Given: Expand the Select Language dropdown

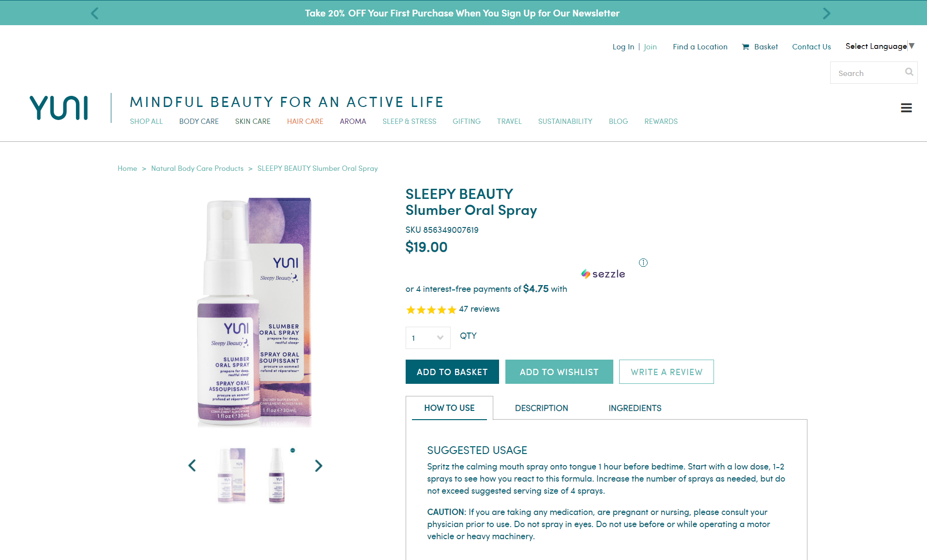Looking at the screenshot, I should coord(880,46).
